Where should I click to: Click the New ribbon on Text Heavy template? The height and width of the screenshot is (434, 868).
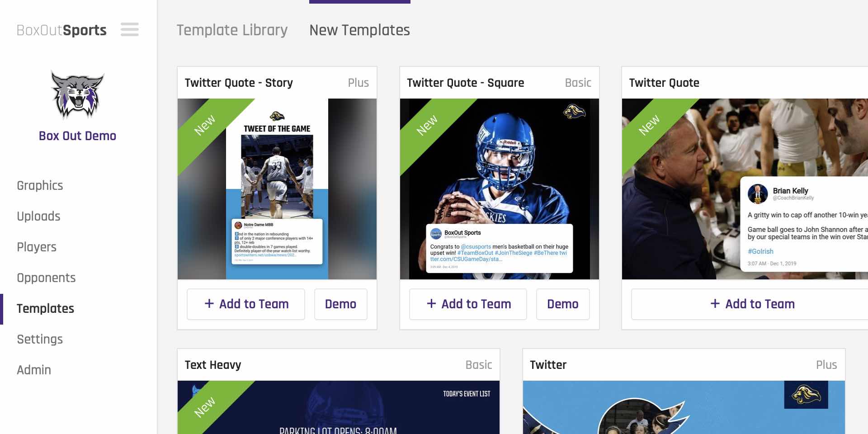pyautogui.click(x=205, y=407)
